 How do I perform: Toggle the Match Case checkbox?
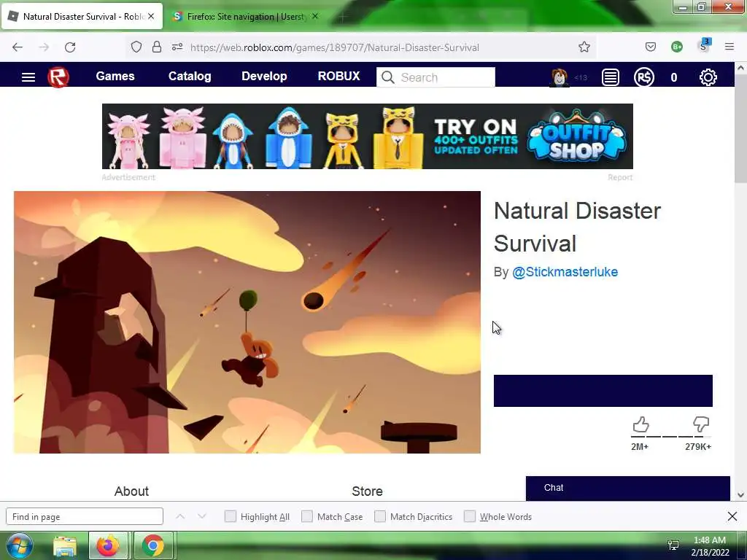(307, 517)
